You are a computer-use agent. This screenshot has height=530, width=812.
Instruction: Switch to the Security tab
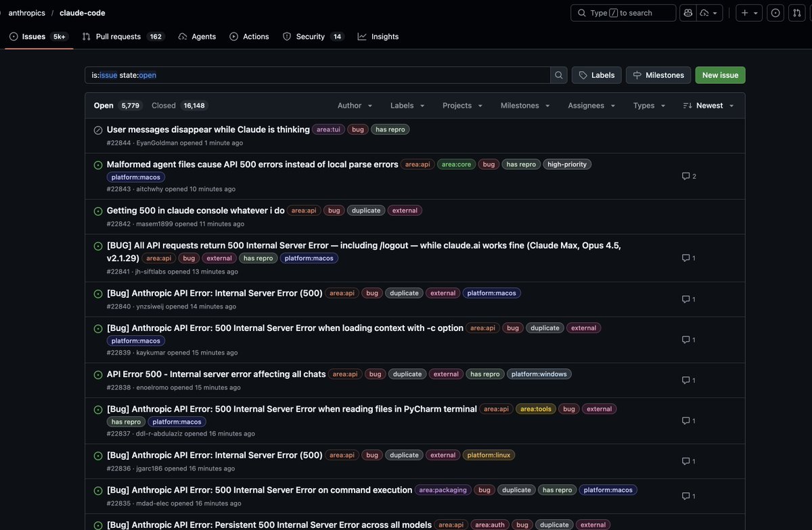click(313, 37)
